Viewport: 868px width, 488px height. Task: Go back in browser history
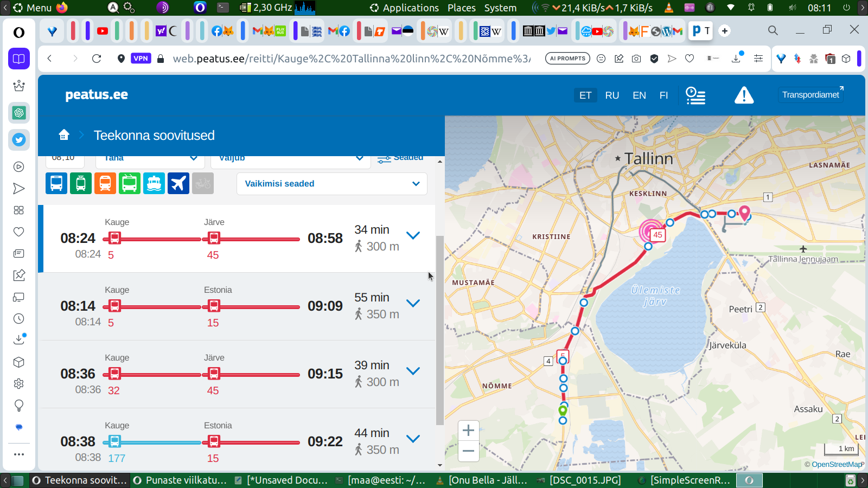point(50,59)
